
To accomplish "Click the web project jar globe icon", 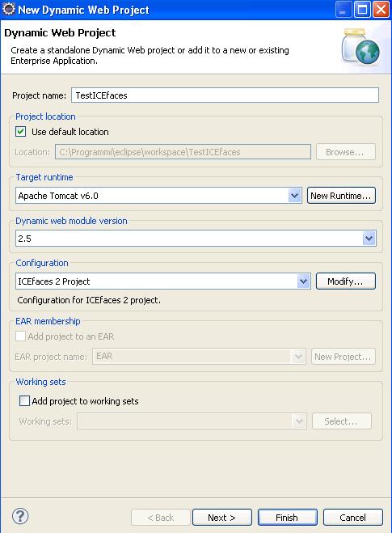I will coord(360,47).
